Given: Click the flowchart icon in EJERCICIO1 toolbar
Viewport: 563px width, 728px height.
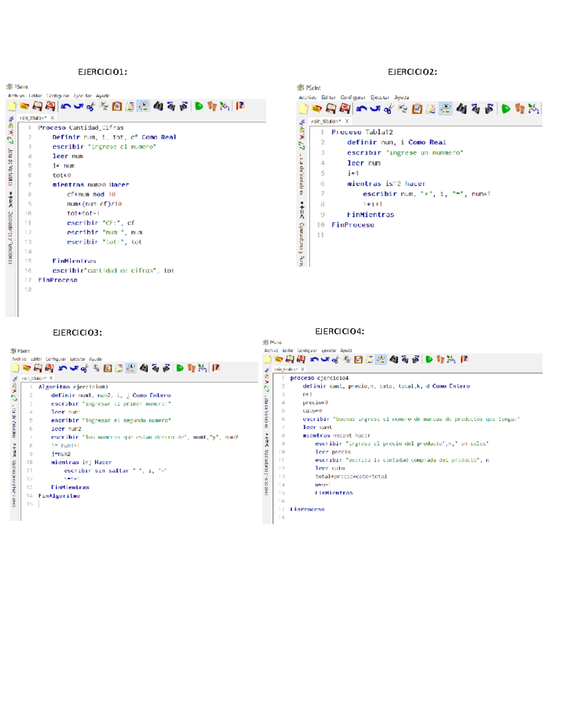Looking at the screenshot, I should pos(225,106).
